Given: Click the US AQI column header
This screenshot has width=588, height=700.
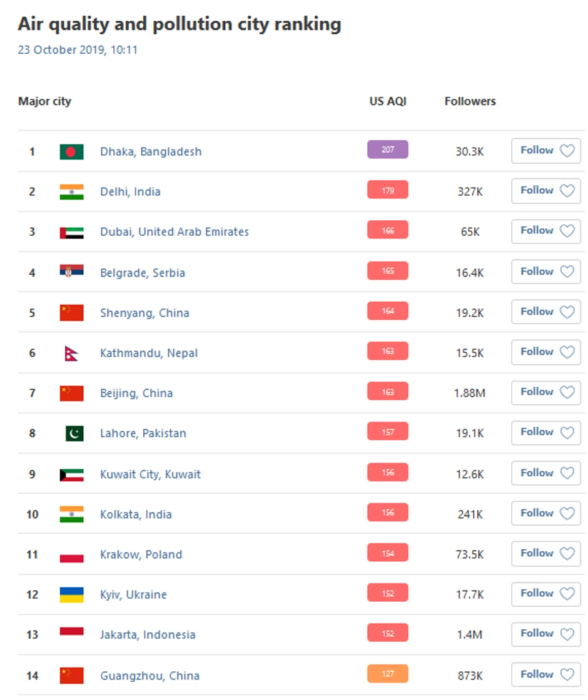Looking at the screenshot, I should tap(388, 101).
